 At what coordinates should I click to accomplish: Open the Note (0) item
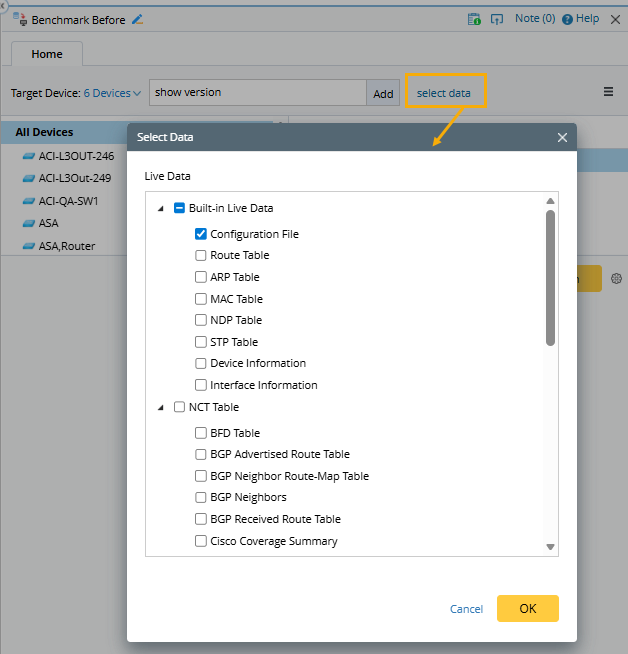coord(535,19)
